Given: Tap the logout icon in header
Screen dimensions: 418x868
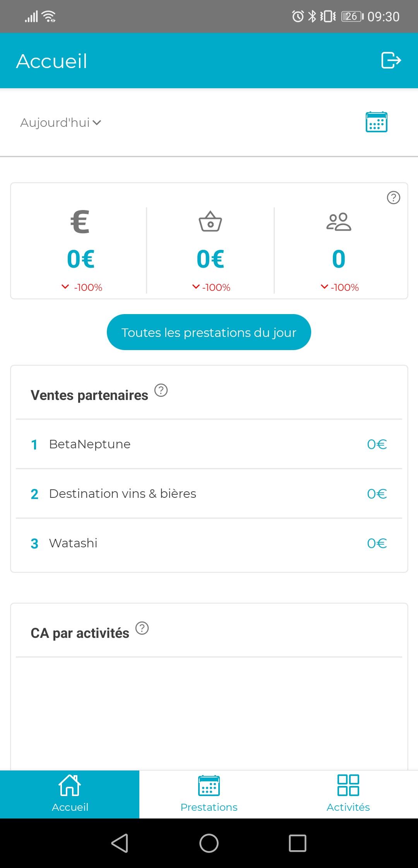Looking at the screenshot, I should (391, 61).
